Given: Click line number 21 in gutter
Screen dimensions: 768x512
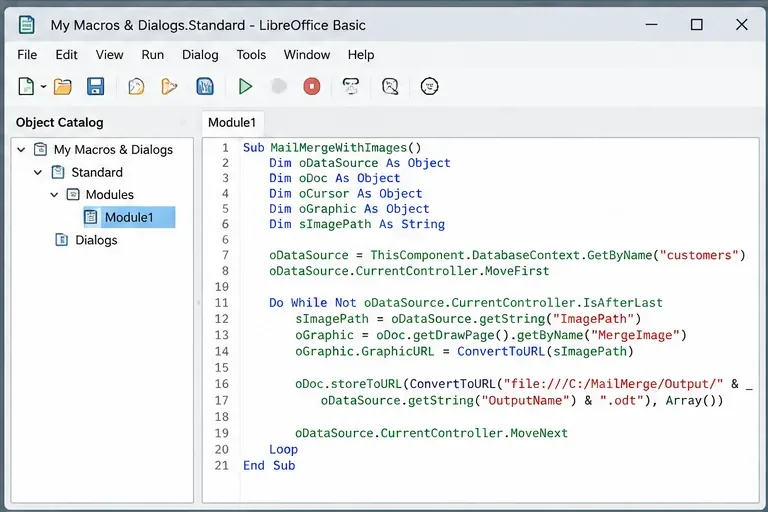Looking at the screenshot, I should point(221,465).
